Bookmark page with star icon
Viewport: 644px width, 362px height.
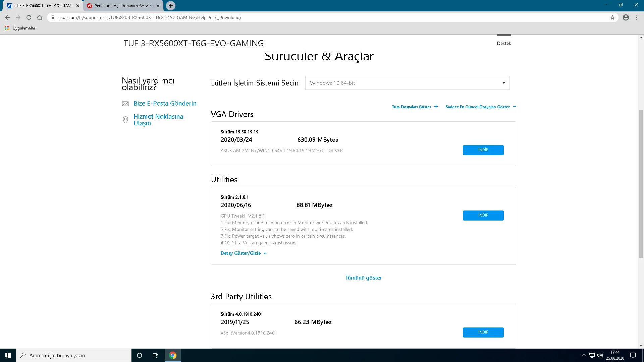coord(612,17)
